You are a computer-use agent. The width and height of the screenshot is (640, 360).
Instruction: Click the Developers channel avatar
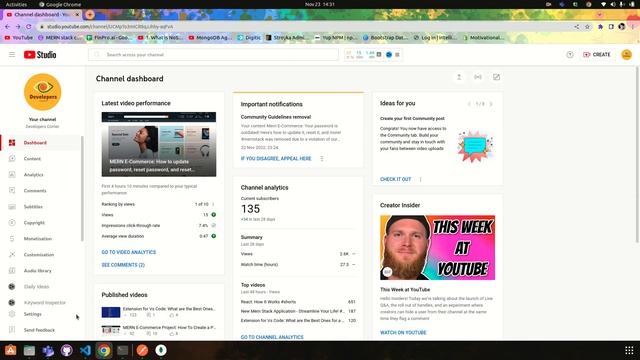coord(42,92)
